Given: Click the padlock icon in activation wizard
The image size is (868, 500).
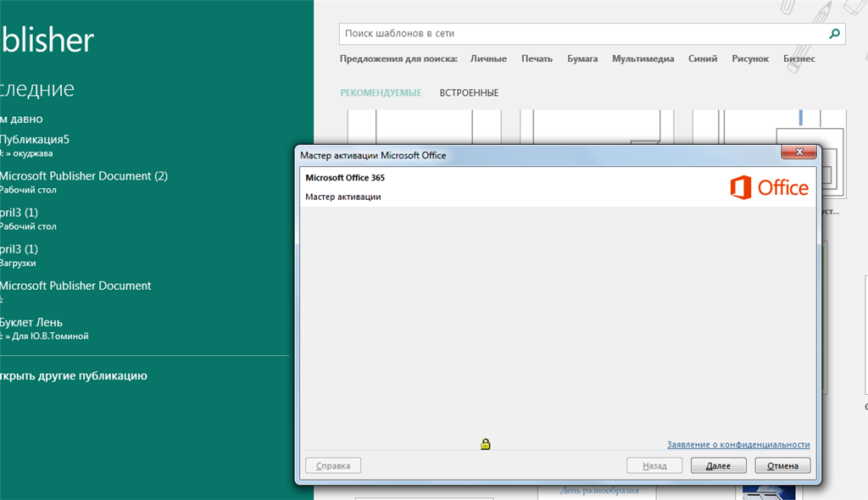Looking at the screenshot, I should coord(486,444).
